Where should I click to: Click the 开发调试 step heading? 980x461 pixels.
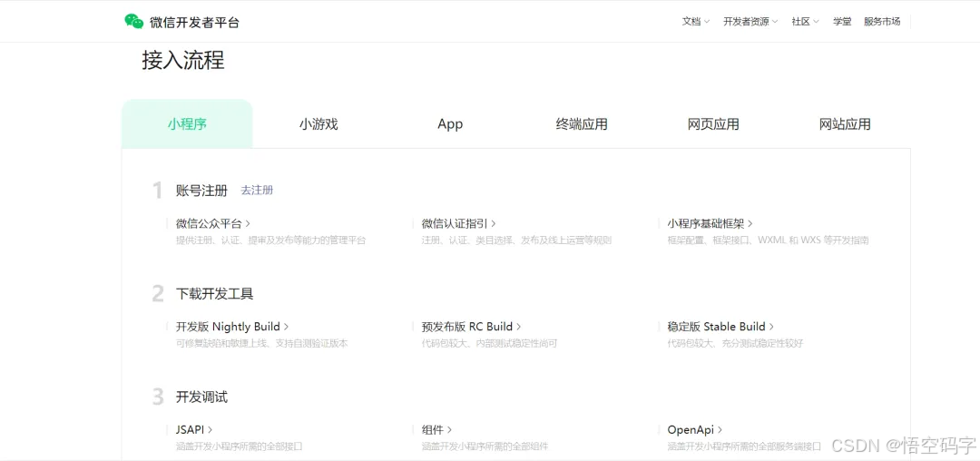201,397
